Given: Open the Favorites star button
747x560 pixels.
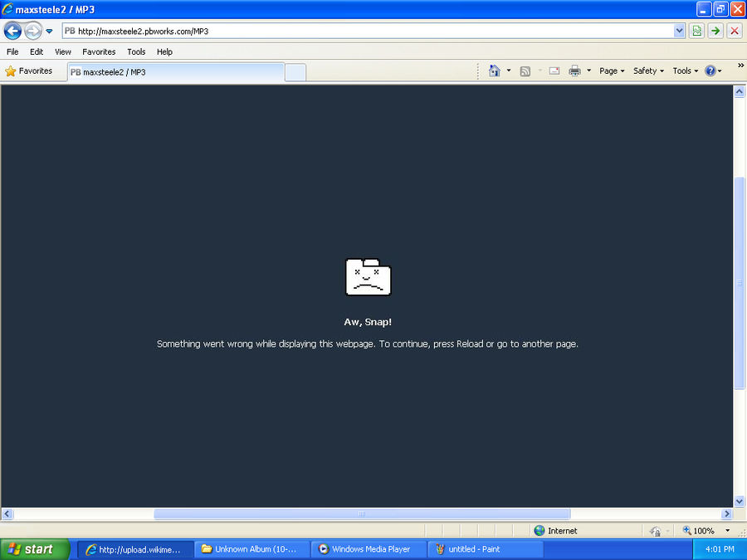Looking at the screenshot, I should pos(29,71).
